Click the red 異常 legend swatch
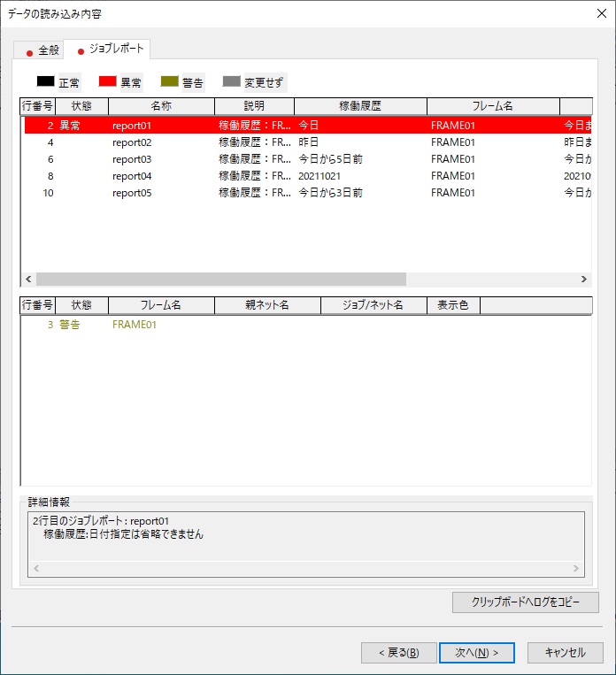This screenshot has height=675, width=616. coord(108,81)
